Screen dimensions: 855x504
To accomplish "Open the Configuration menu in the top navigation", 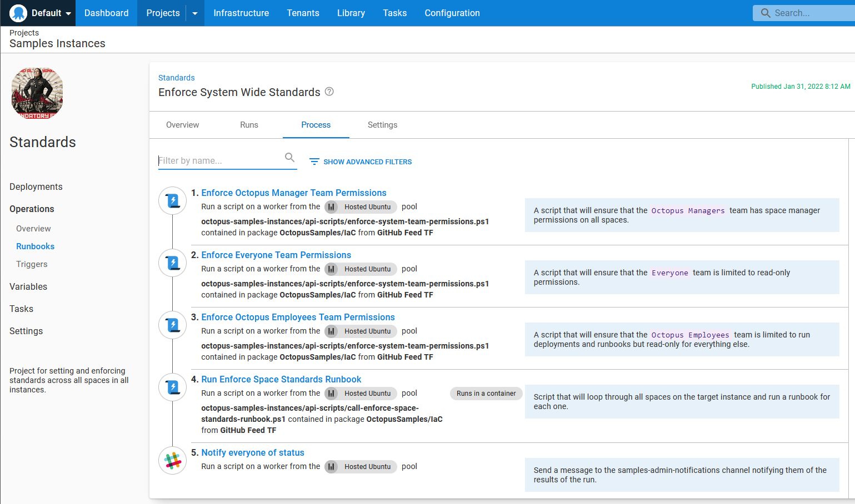I will pyautogui.click(x=452, y=13).
